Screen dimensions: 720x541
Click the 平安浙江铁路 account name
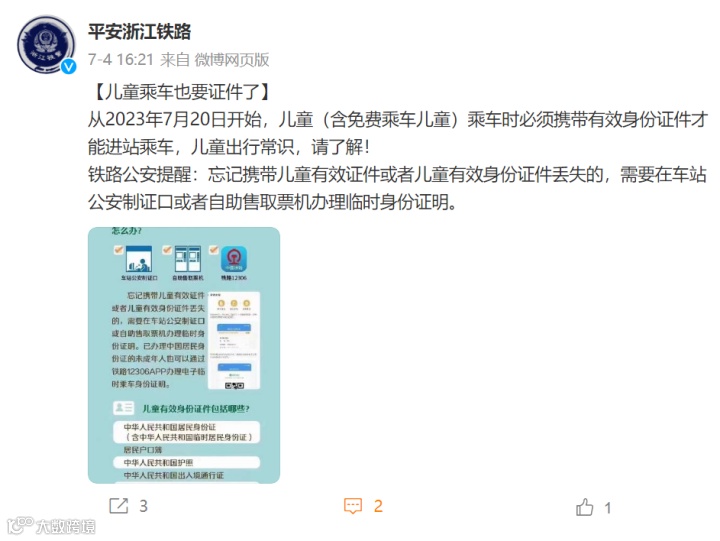click(140, 32)
